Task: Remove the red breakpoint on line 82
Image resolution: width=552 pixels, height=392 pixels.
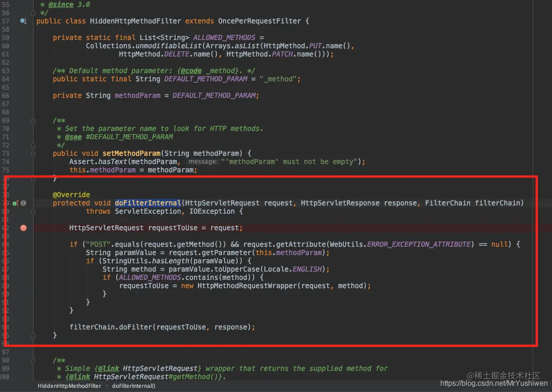Action: point(23,228)
